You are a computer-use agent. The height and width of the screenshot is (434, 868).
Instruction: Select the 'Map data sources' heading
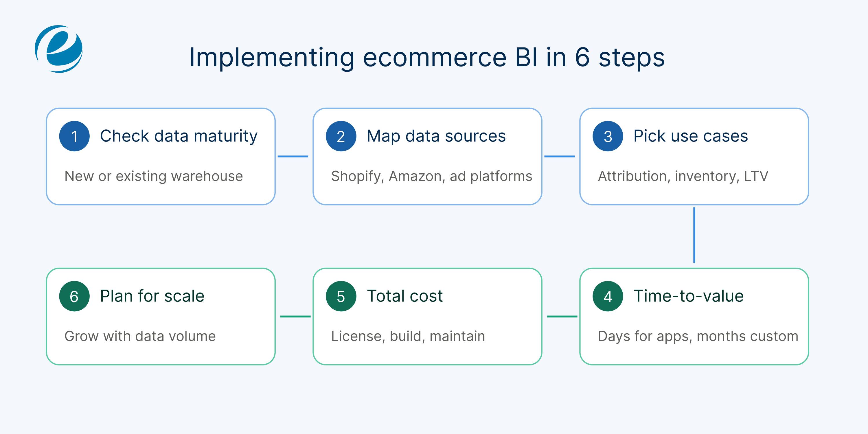(x=436, y=136)
